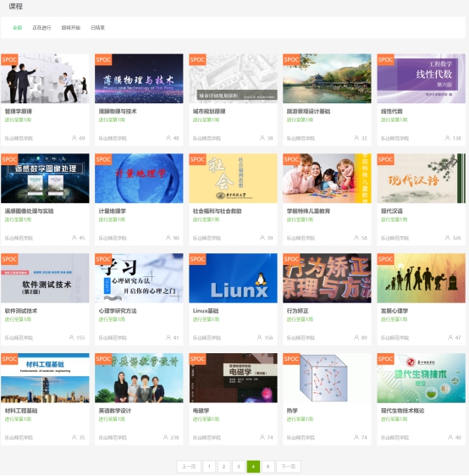
Task: Switch to the 即将开始 tab
Action: [x=71, y=28]
